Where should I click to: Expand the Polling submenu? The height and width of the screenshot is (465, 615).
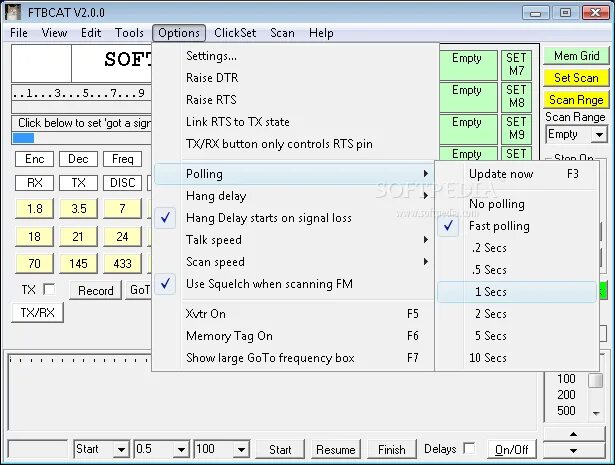click(x=295, y=174)
